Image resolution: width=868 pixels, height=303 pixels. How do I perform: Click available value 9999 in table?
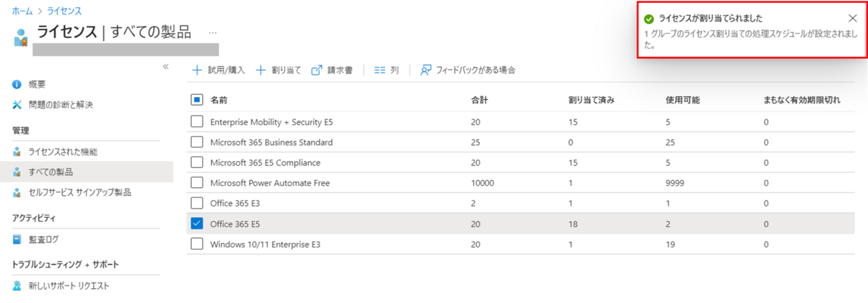coord(675,183)
